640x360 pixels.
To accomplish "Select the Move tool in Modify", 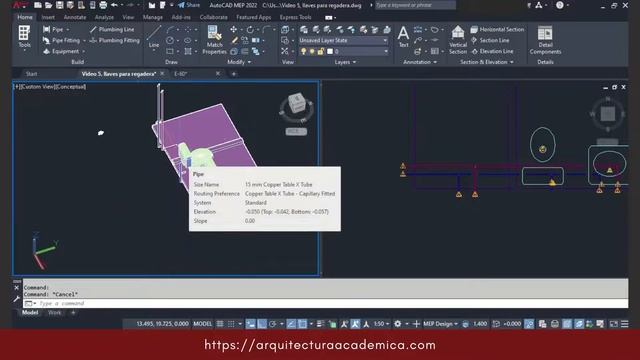I will tap(233, 29).
